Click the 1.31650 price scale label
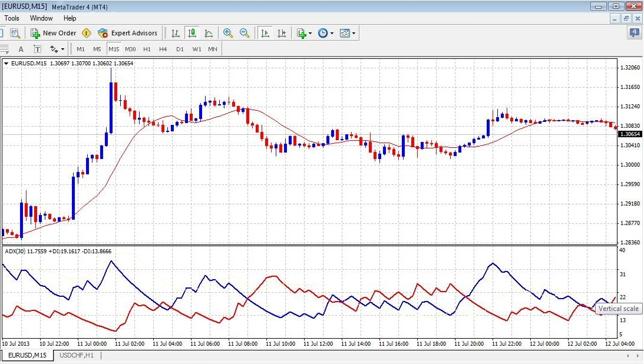The width and height of the screenshot is (644, 364). (x=630, y=87)
